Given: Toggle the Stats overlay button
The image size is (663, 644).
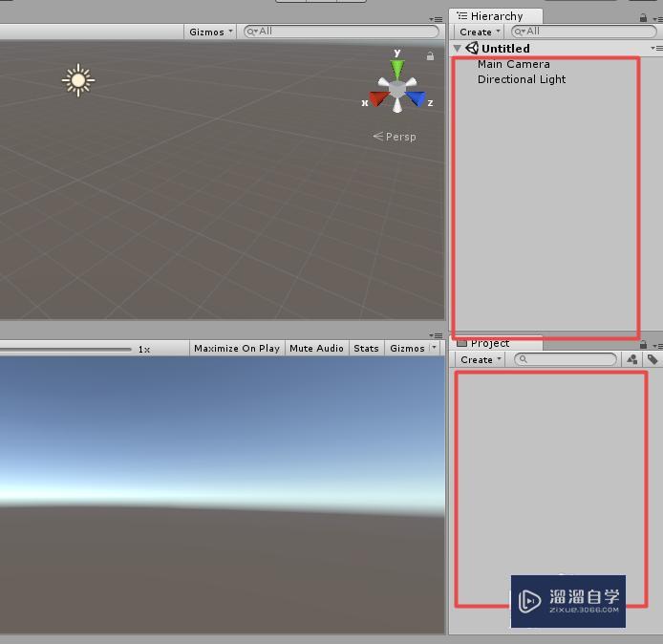Looking at the screenshot, I should pyautogui.click(x=366, y=349).
